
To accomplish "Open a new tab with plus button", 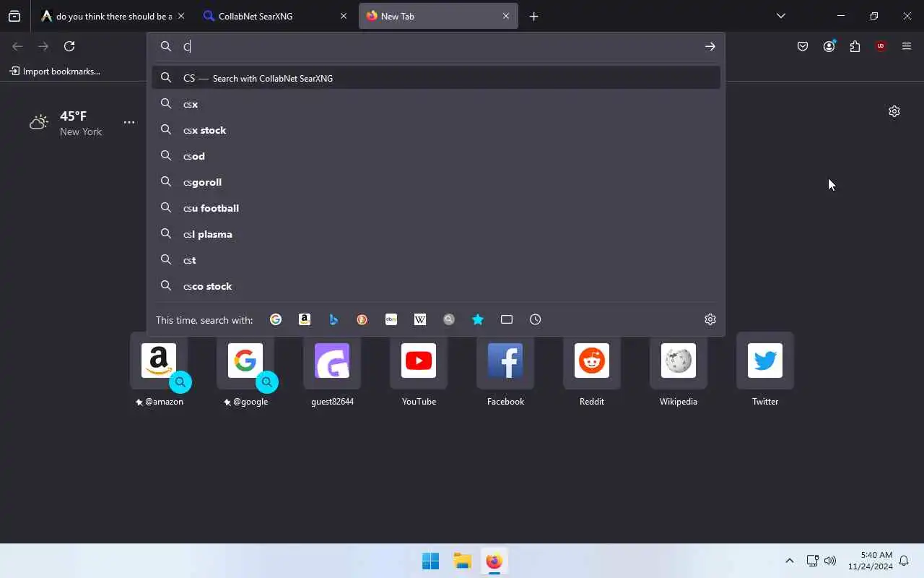I will tap(533, 16).
